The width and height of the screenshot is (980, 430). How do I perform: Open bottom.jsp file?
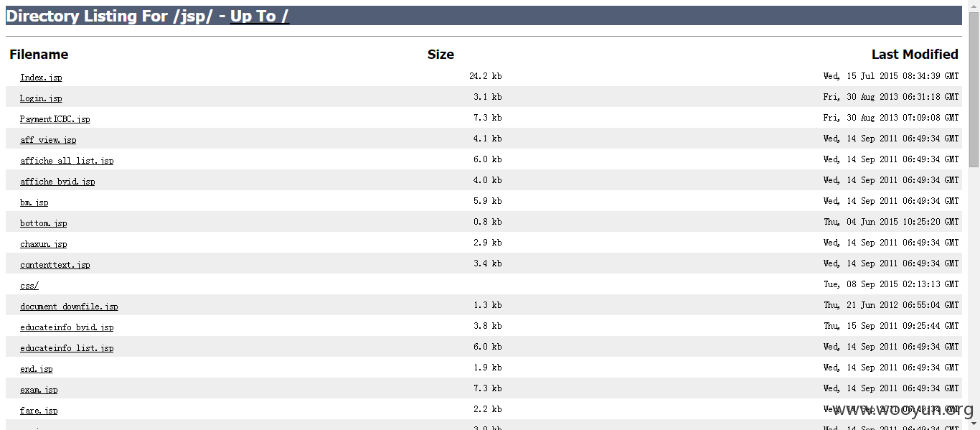pyautogui.click(x=44, y=223)
